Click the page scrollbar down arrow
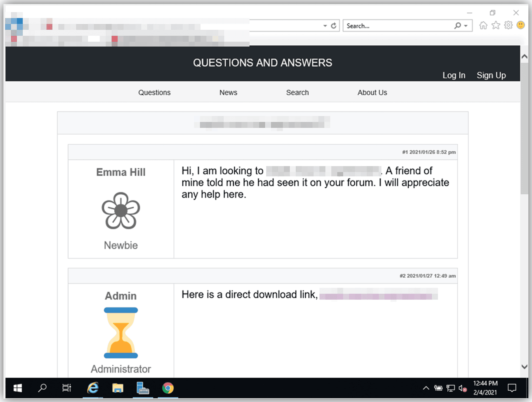Image resolution: width=532 pixels, height=402 pixels. [x=524, y=367]
